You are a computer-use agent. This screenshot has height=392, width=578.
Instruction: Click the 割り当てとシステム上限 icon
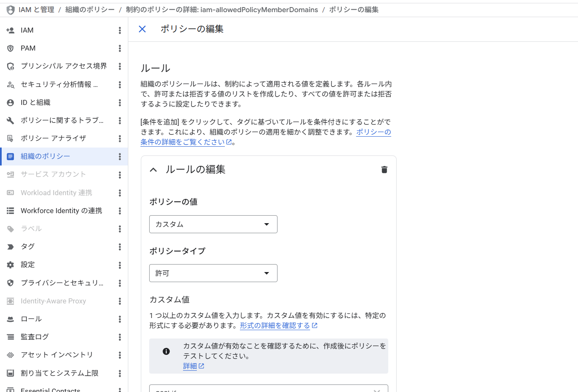(x=10, y=373)
